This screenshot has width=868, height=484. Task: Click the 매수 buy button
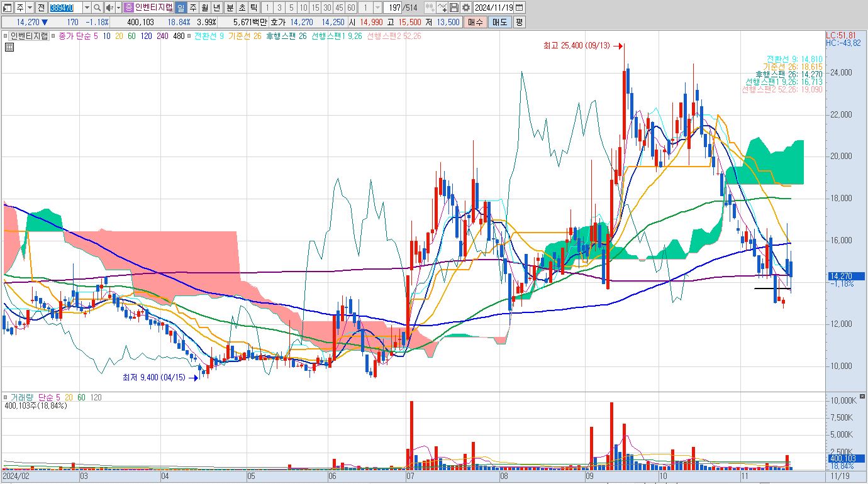coord(475,22)
